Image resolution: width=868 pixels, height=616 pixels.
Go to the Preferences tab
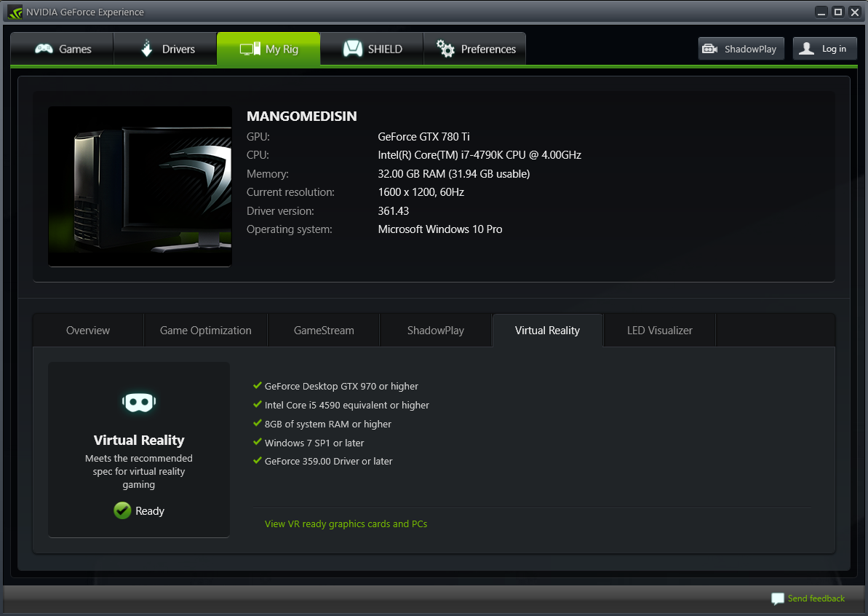[474, 49]
